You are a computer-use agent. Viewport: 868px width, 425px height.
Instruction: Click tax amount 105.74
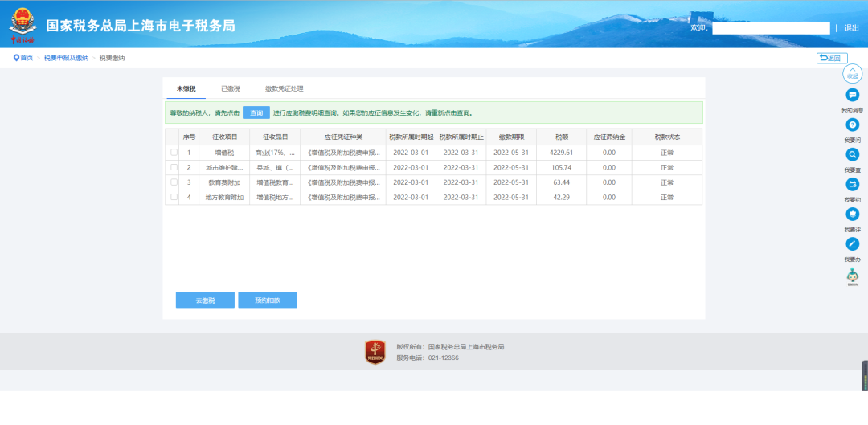561,167
